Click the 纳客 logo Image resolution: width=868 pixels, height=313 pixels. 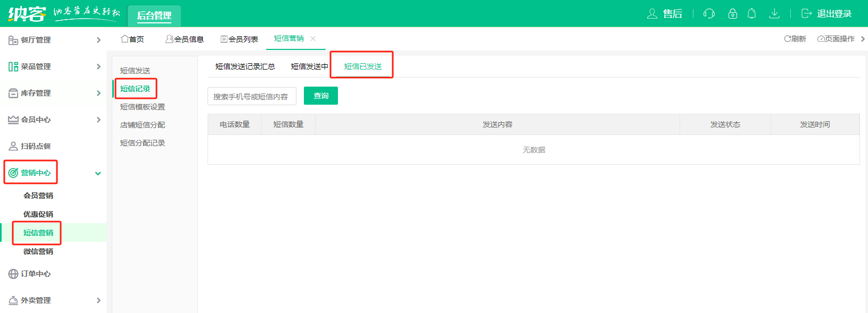27,13
